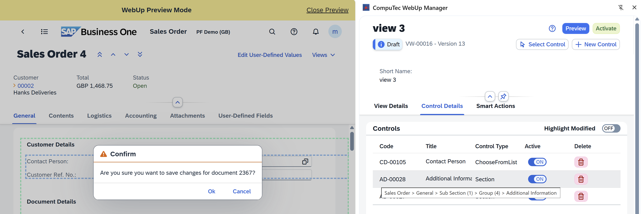Click the WebUp Manager help icon

pyautogui.click(x=552, y=29)
